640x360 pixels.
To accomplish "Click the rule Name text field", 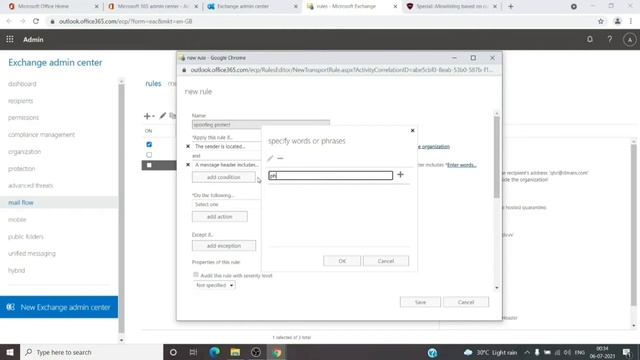I will pyautogui.click(x=261, y=124).
